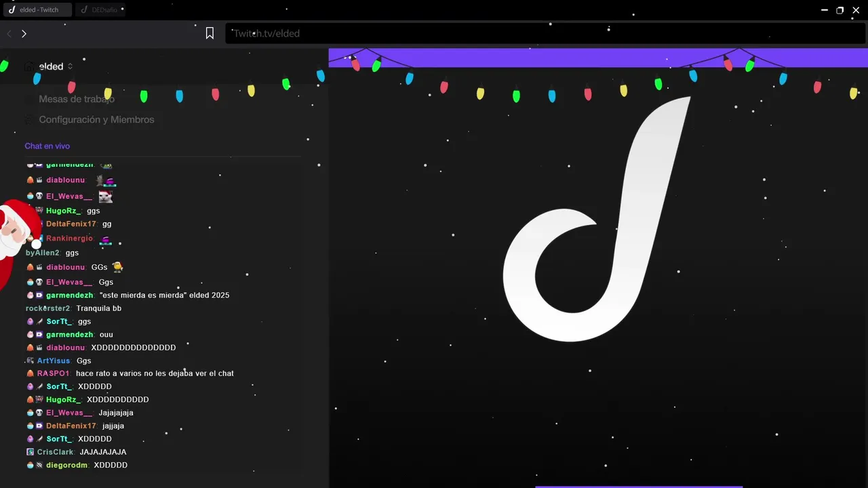Open CrisClark's chat username
The height and width of the screenshot is (488, 868).
(x=54, y=452)
